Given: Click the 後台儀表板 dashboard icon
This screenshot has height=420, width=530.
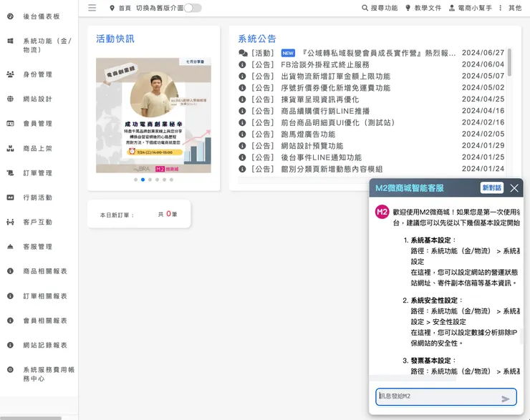Looking at the screenshot, I should [10, 16].
